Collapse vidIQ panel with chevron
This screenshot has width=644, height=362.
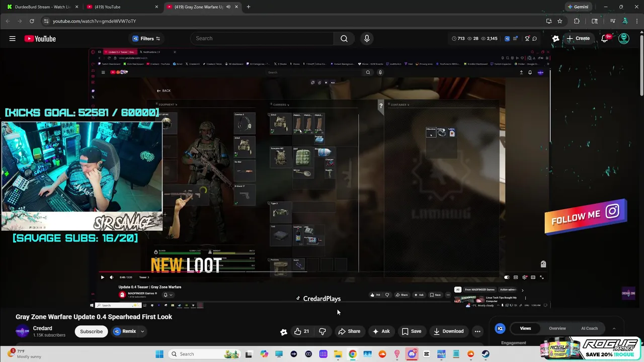tap(614, 328)
